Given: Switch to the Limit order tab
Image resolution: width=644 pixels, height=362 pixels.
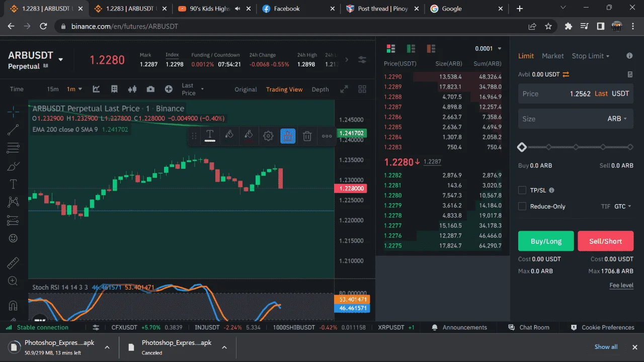Looking at the screenshot, I should tap(526, 56).
